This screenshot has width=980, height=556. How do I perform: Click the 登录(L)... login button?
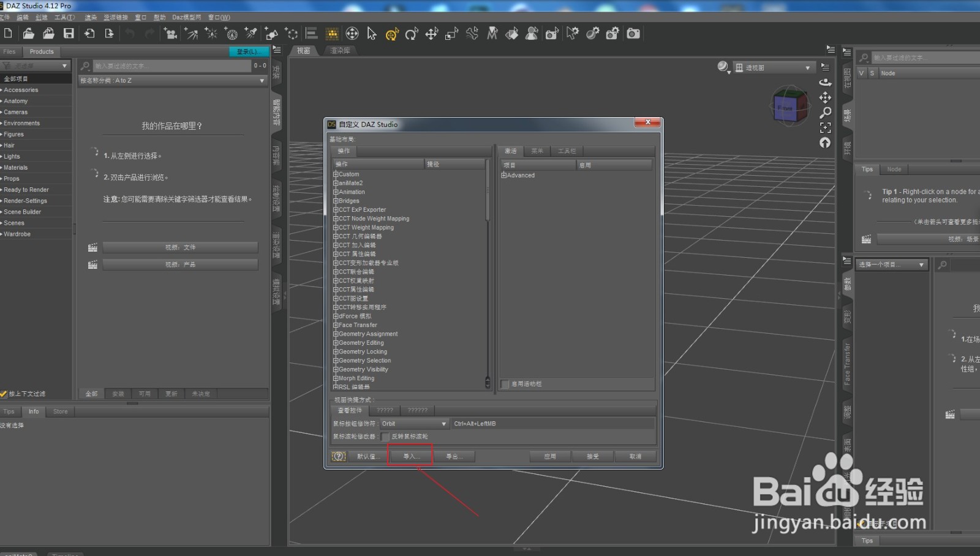[248, 51]
